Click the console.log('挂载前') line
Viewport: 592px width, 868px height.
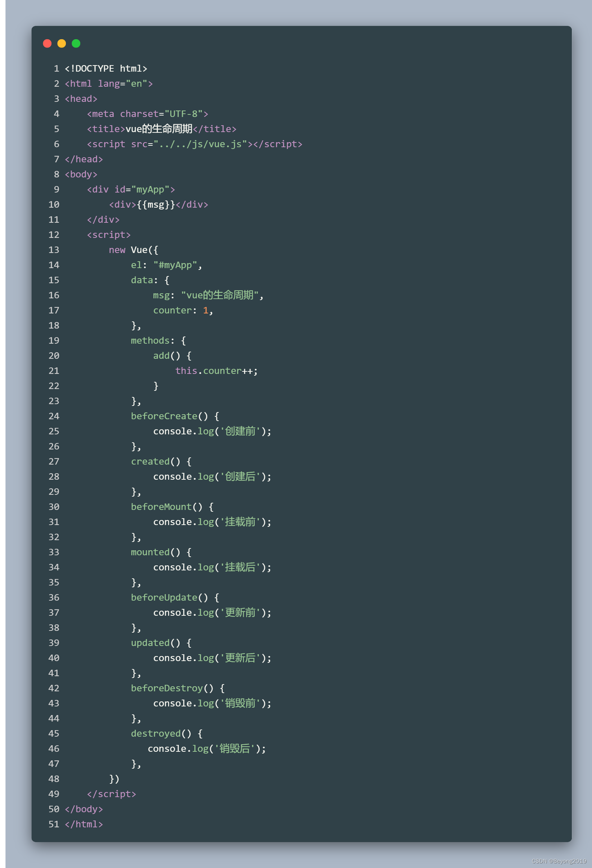point(212,522)
